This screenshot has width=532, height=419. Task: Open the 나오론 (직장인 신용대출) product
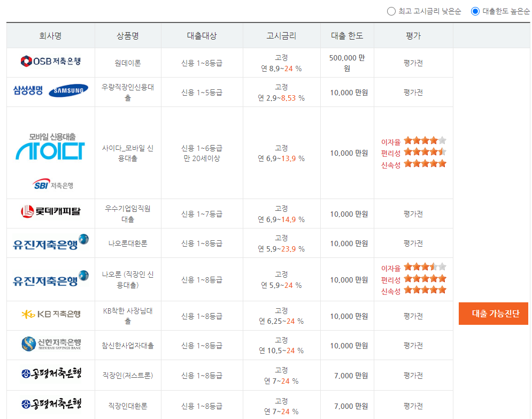pyautogui.click(x=128, y=280)
